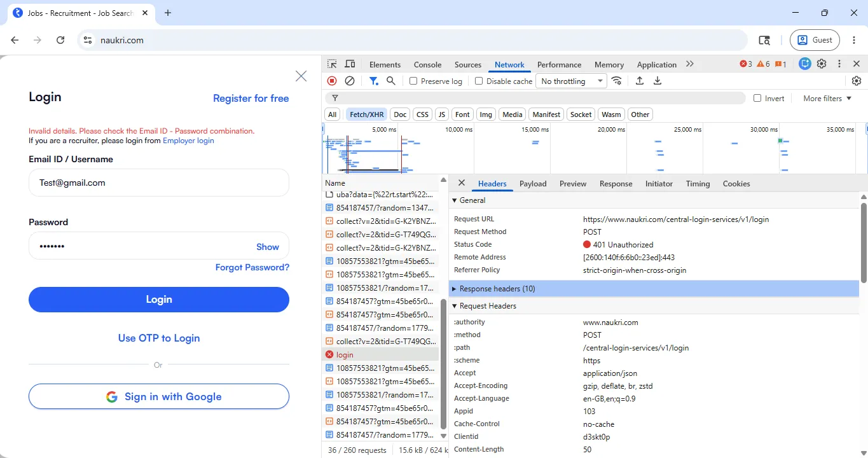Close the Login dialog on the page
Image resolution: width=868 pixels, height=458 pixels.
coord(301,76)
